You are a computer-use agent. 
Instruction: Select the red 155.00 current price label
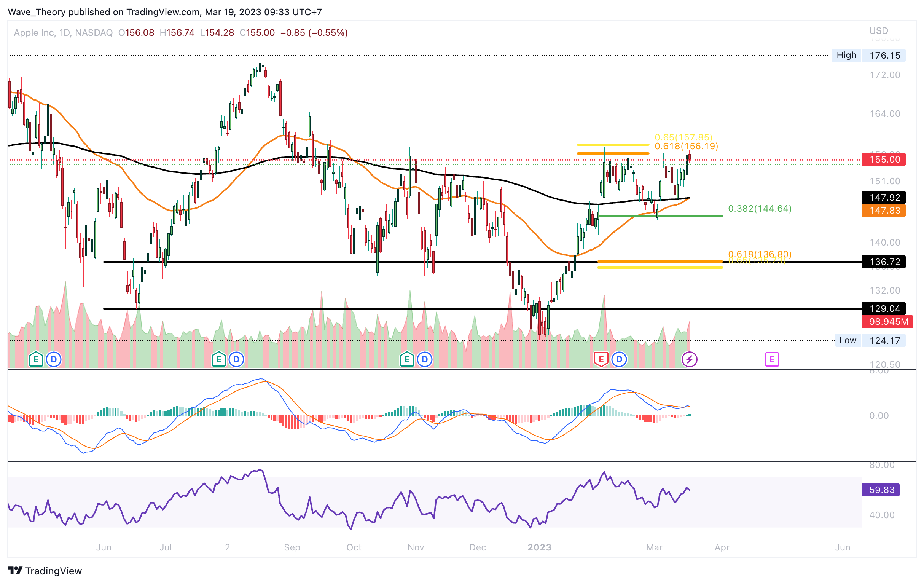(883, 160)
